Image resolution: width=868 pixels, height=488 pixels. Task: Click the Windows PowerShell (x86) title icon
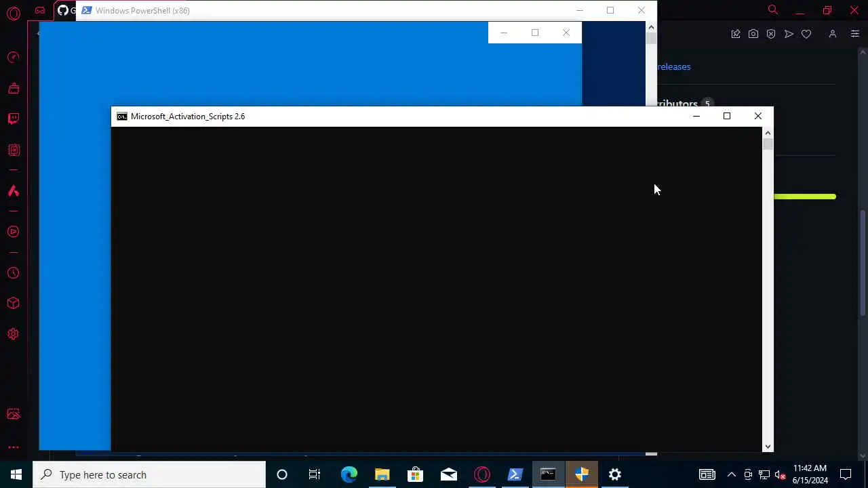(86, 10)
